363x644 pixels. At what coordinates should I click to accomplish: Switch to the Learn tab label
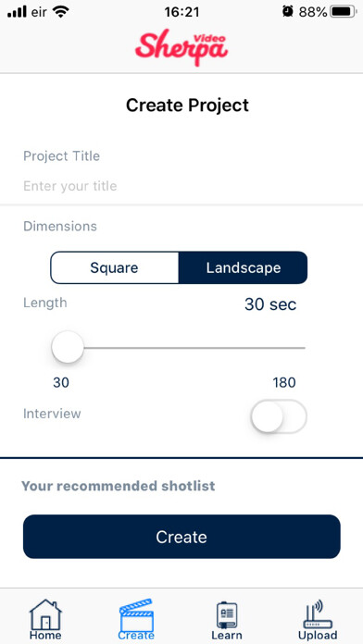click(x=227, y=636)
